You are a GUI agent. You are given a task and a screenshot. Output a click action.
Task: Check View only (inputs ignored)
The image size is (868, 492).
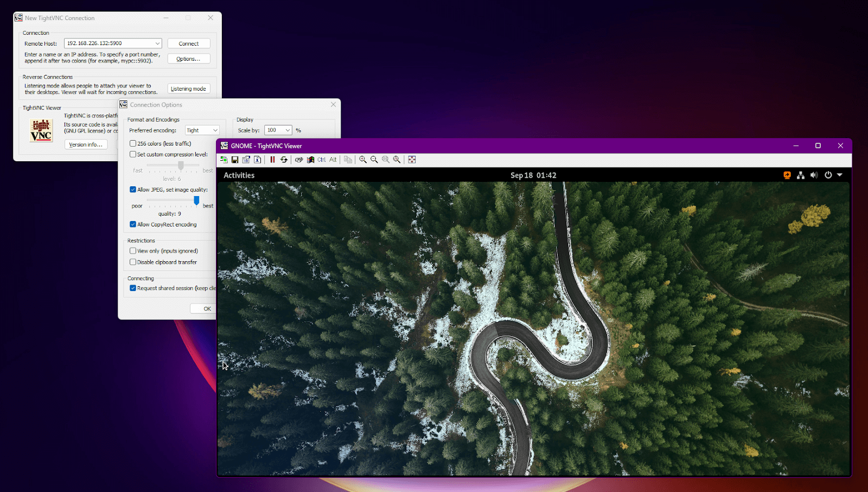tap(133, 251)
